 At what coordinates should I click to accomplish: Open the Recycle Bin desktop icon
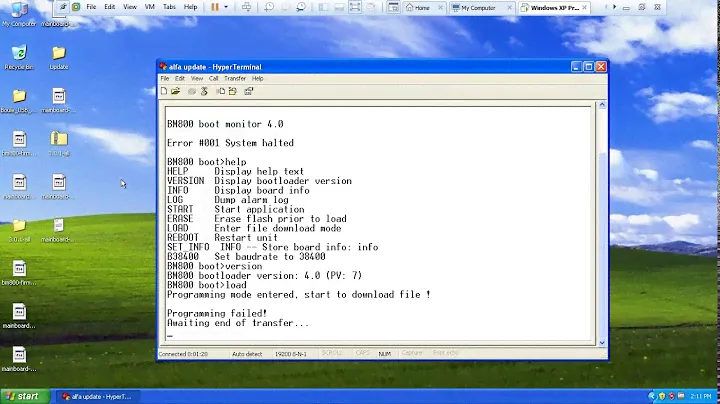point(18,55)
